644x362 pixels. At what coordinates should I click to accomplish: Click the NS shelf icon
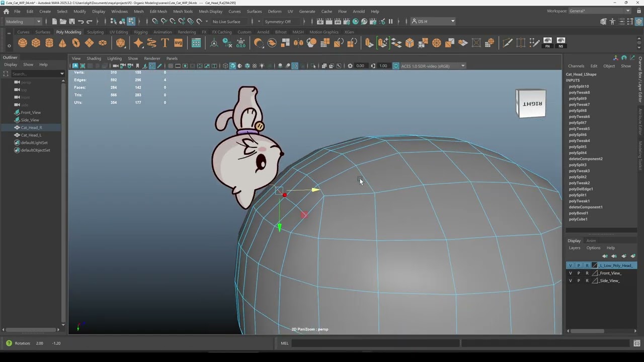[x=561, y=43]
